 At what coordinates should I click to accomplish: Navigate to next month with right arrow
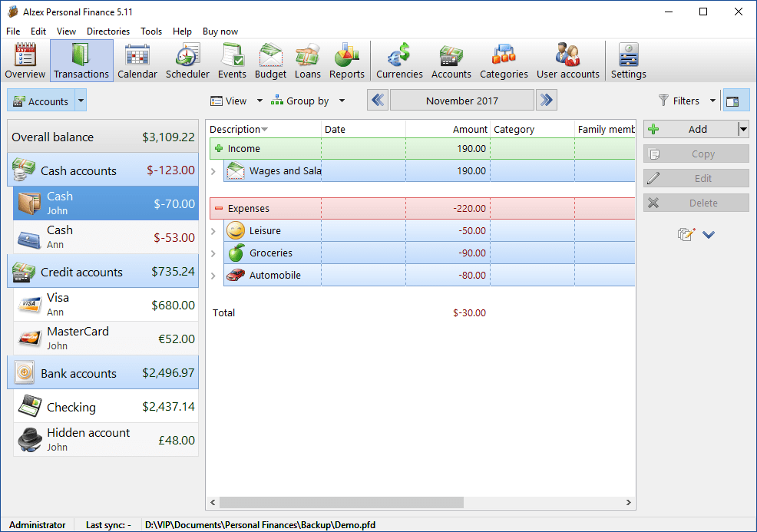546,100
